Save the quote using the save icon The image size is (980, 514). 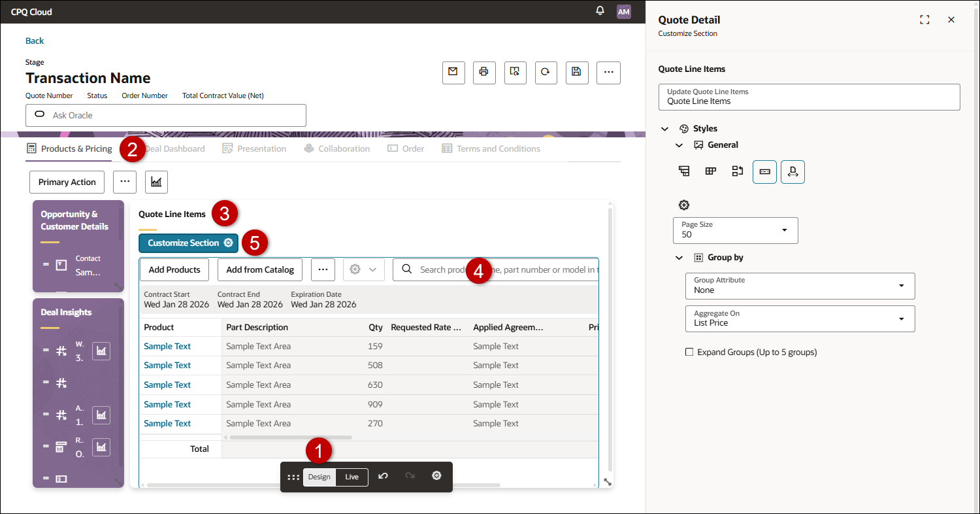576,73
